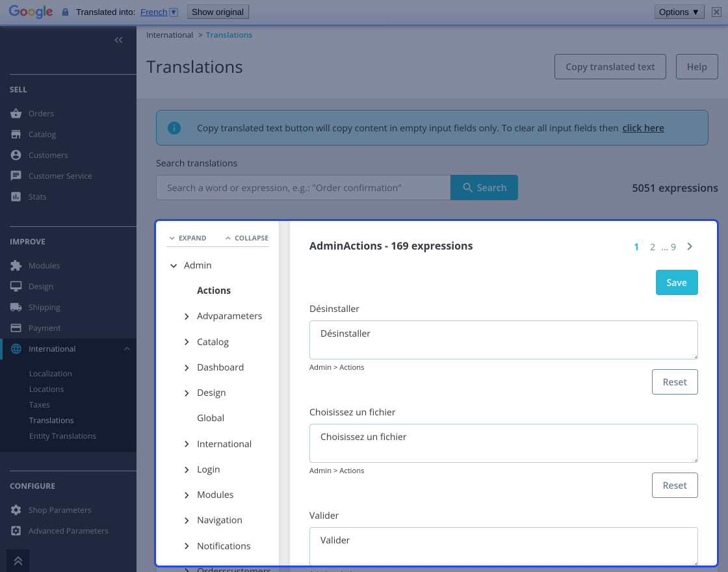The width and height of the screenshot is (728, 572).
Task: Open Locations submenu item
Action: (x=46, y=389)
